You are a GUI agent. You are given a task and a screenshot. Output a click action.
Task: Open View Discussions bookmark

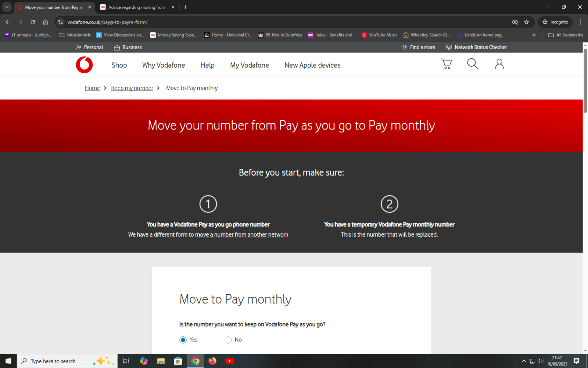coord(120,35)
